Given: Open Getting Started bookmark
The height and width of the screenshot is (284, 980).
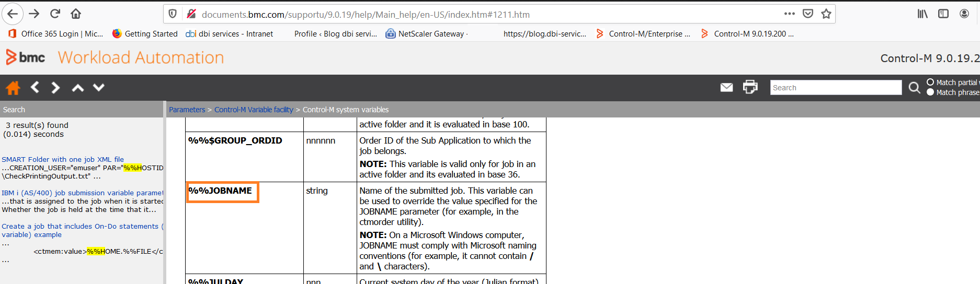Looking at the screenshot, I should (145, 33).
